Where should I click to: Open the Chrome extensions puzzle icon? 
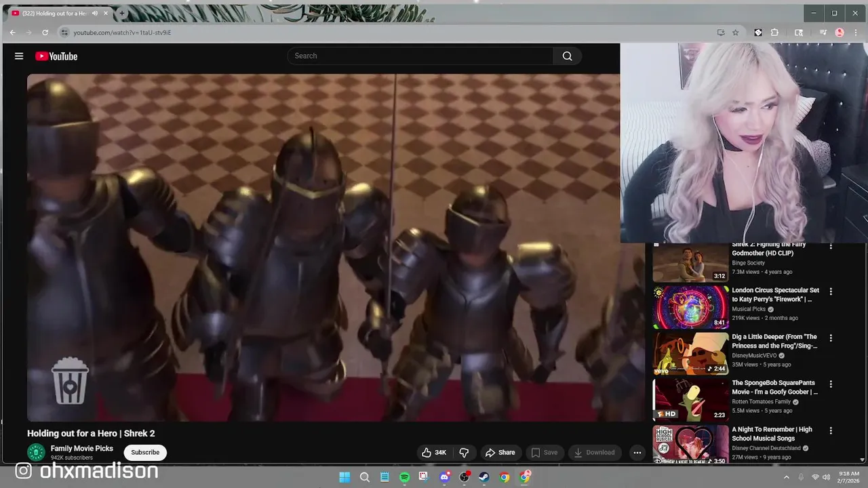click(774, 33)
